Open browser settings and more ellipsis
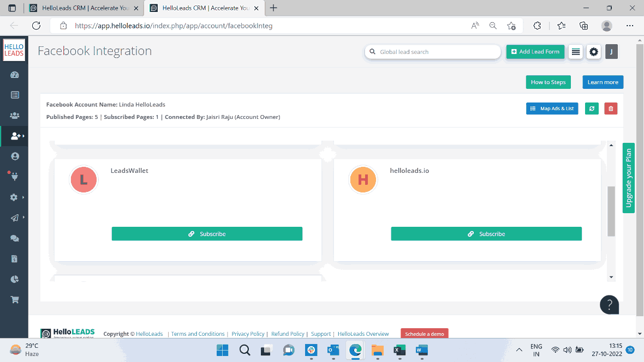 tap(630, 26)
